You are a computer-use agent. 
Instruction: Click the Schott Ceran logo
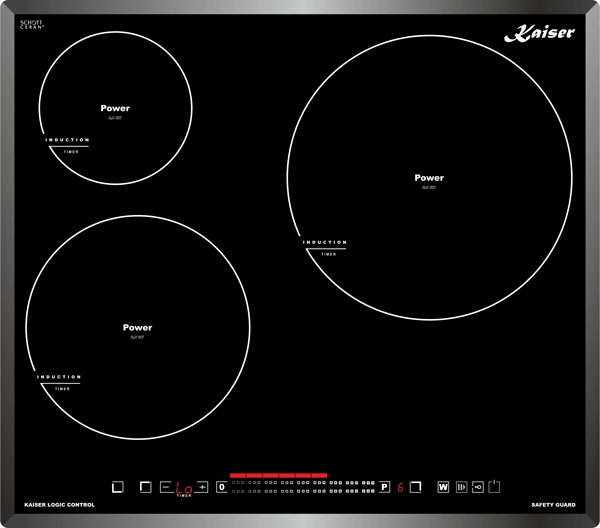33,26
